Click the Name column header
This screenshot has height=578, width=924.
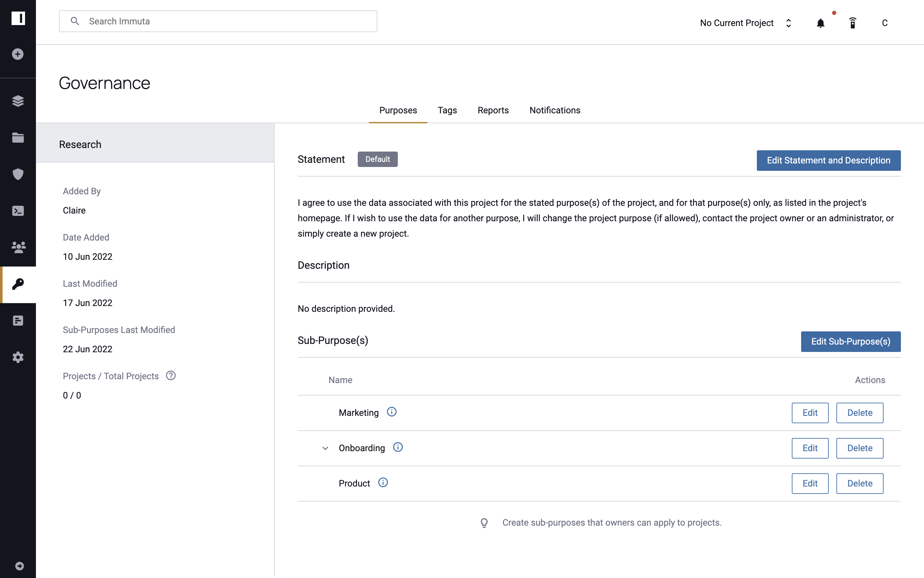[340, 380]
